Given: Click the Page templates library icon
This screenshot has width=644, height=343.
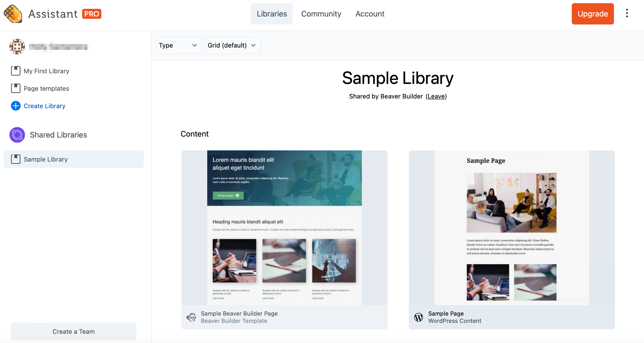Looking at the screenshot, I should point(16,88).
